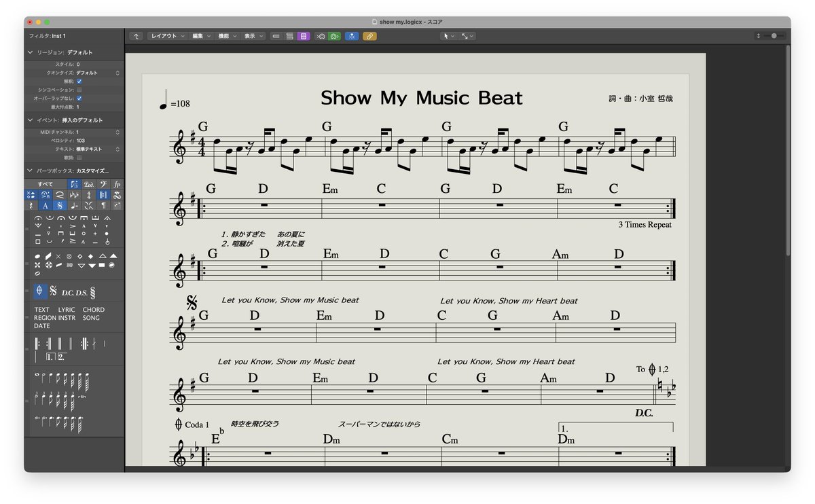Click the ベロシティ value 103
The image size is (815, 504).
click(x=81, y=141)
